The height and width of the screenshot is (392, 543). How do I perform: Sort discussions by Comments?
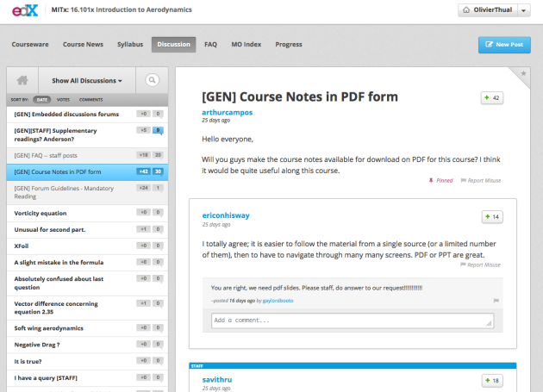pos(90,100)
